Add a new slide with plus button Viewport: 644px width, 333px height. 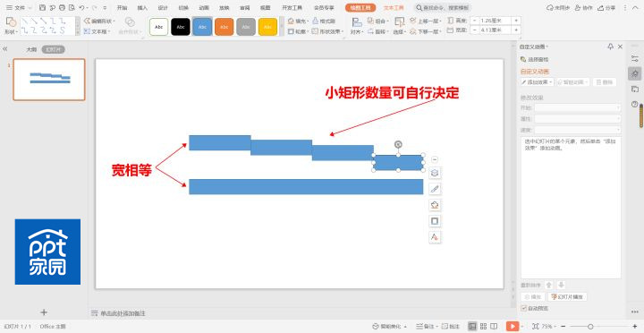tap(44, 312)
